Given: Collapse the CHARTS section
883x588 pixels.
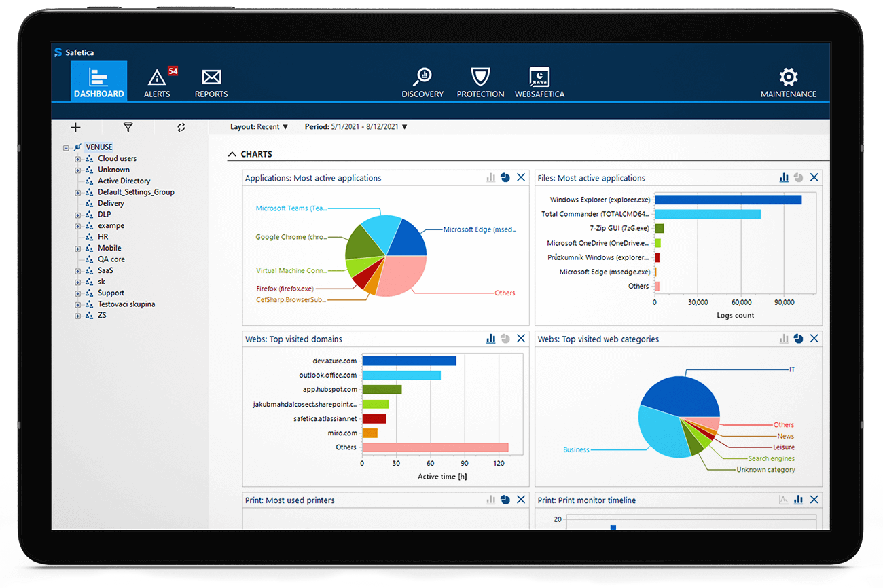Looking at the screenshot, I should coord(233,155).
